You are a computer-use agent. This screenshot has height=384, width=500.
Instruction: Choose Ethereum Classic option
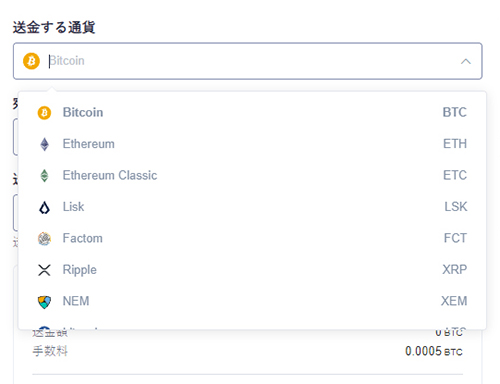252,175
